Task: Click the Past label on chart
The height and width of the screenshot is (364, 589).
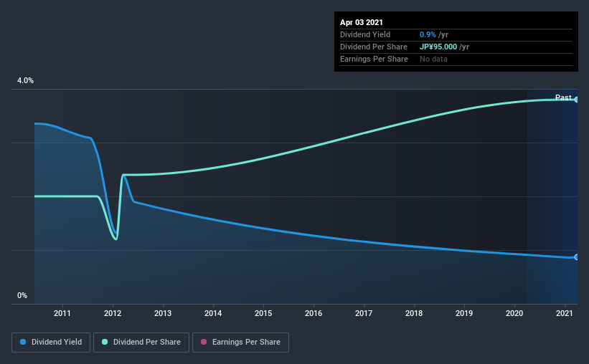Action: click(563, 97)
